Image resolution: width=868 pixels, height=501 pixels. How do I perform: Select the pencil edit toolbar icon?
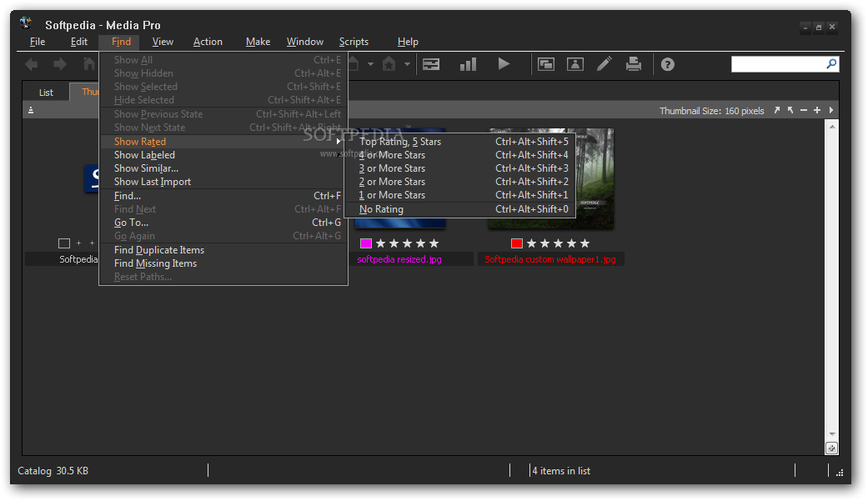(x=605, y=64)
